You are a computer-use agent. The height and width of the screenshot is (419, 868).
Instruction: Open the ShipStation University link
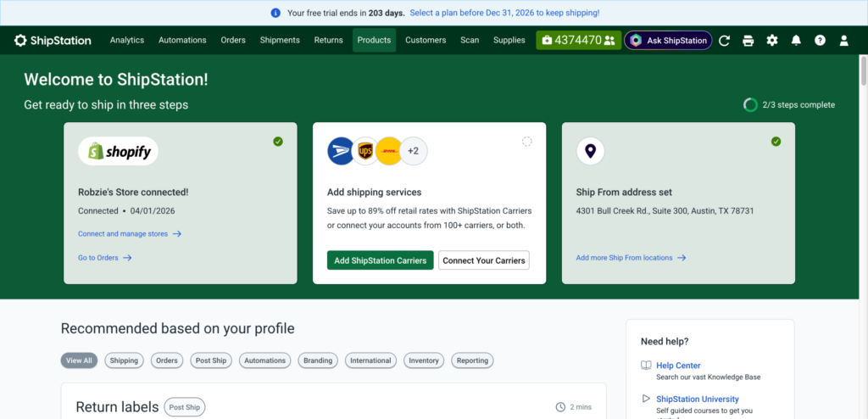[x=698, y=399]
